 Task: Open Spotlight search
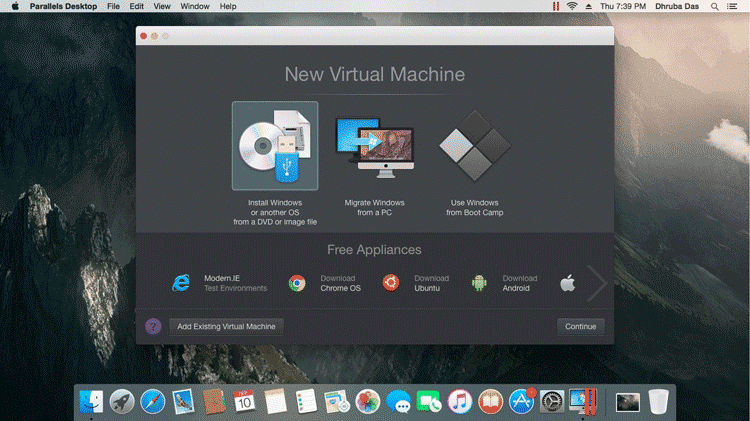tap(714, 6)
